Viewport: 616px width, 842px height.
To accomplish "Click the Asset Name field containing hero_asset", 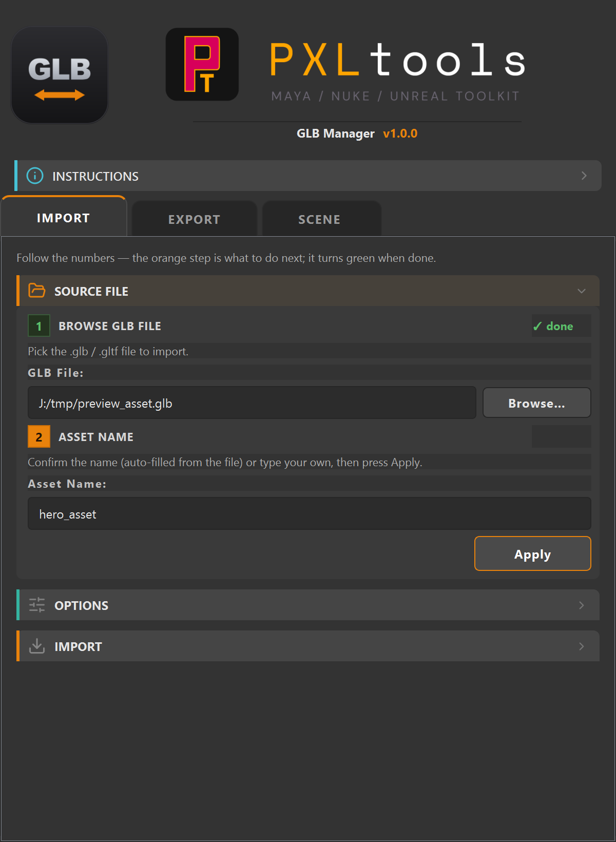I will [x=310, y=513].
